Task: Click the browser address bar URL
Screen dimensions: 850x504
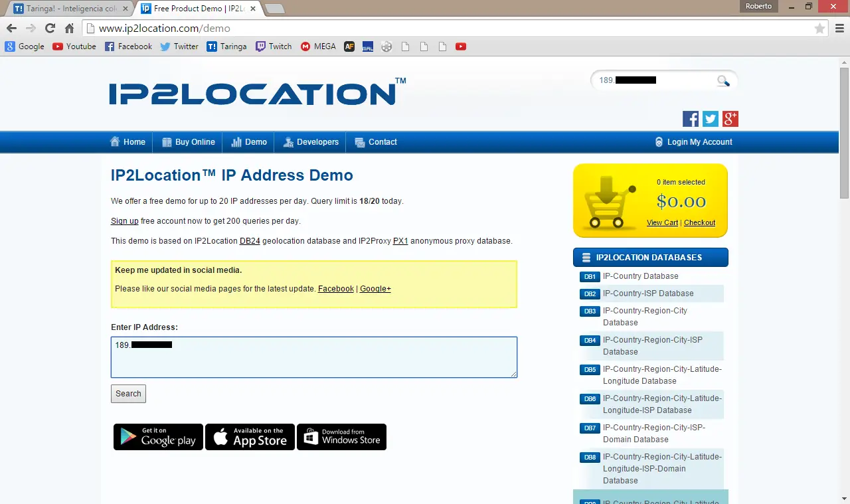Action: tap(164, 29)
